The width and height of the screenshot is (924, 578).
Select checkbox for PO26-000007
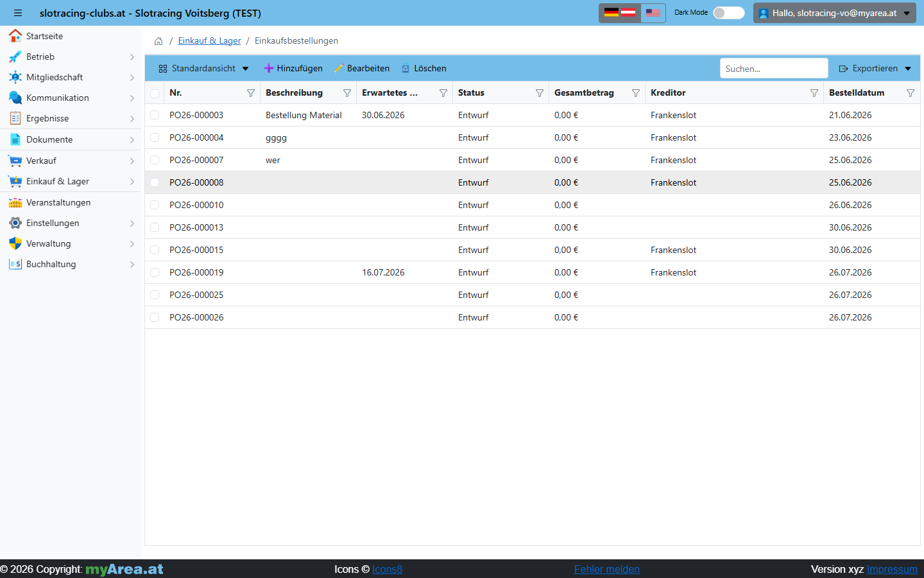[155, 160]
